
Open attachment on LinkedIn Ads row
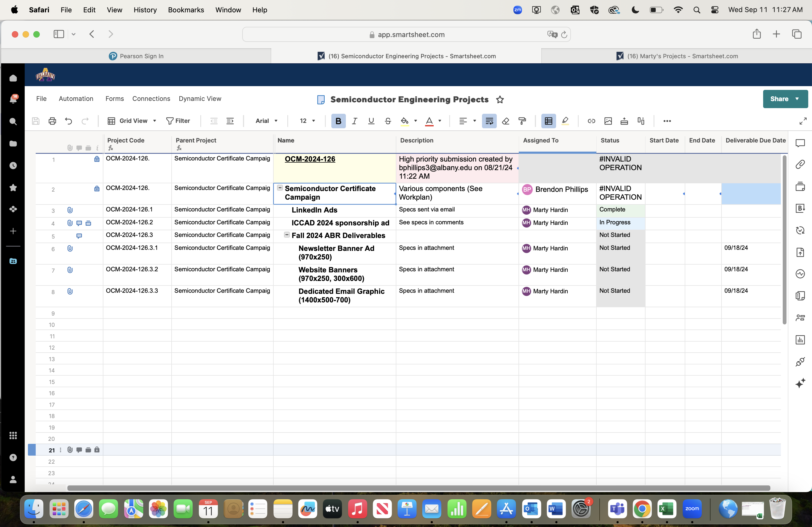(70, 210)
